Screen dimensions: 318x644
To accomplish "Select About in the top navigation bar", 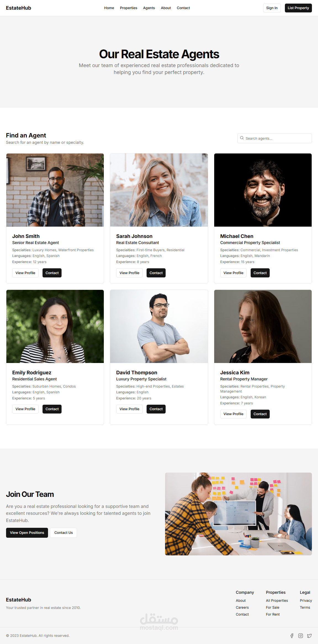I will coord(166,8).
